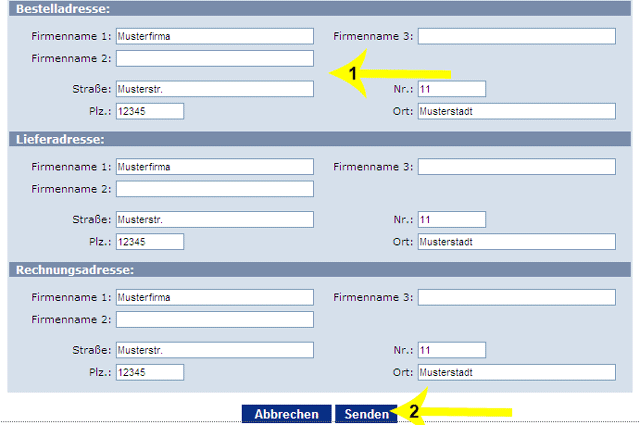Select the Ort field in Rechnungsadresse
Image resolution: width=640 pixels, height=425 pixels.
[517, 372]
